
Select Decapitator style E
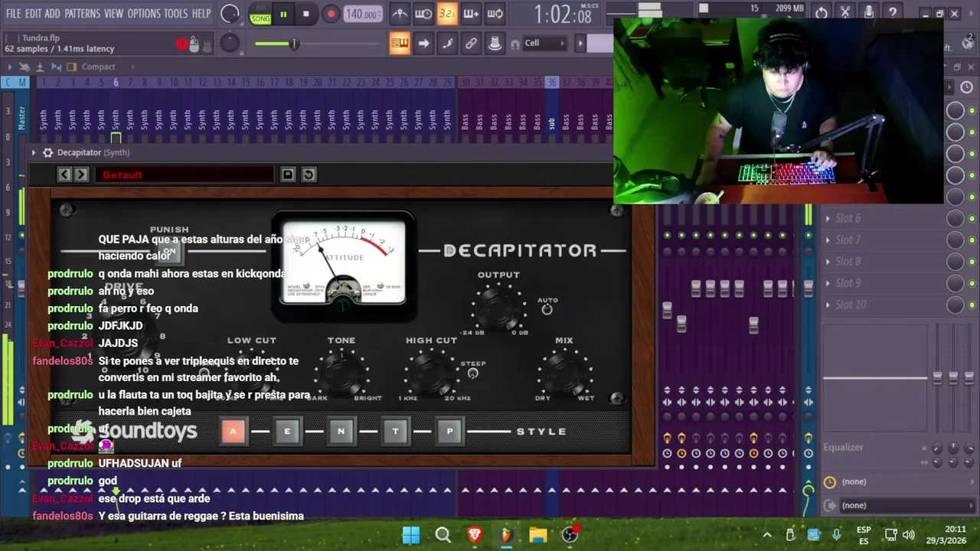point(287,432)
